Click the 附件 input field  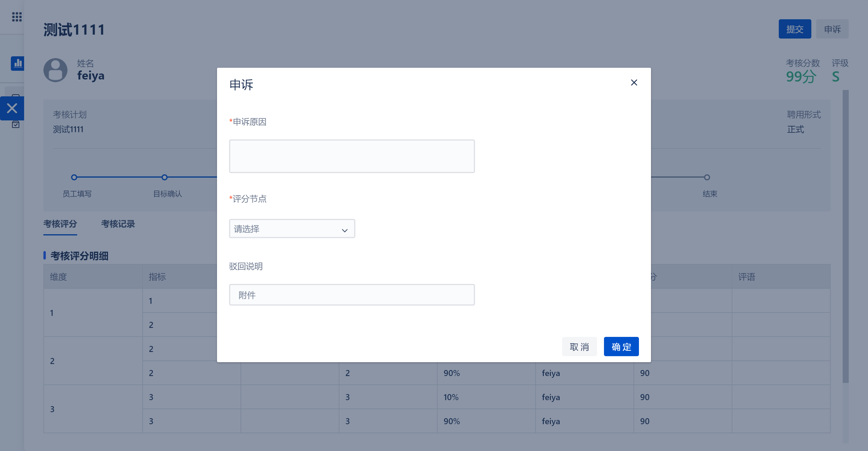click(x=352, y=295)
